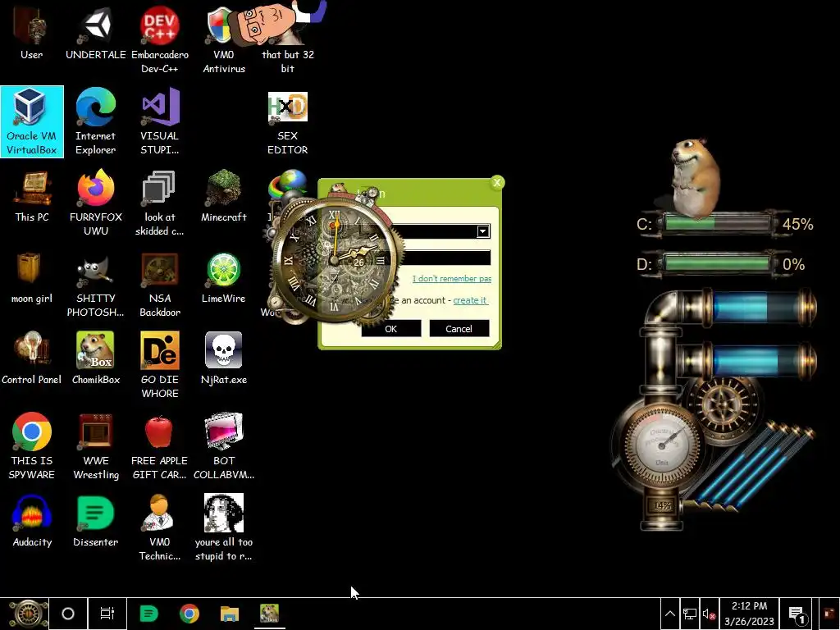Screen dimensions: 840x630
Task: Show hidden system tray icons chevron
Action: (x=669, y=614)
